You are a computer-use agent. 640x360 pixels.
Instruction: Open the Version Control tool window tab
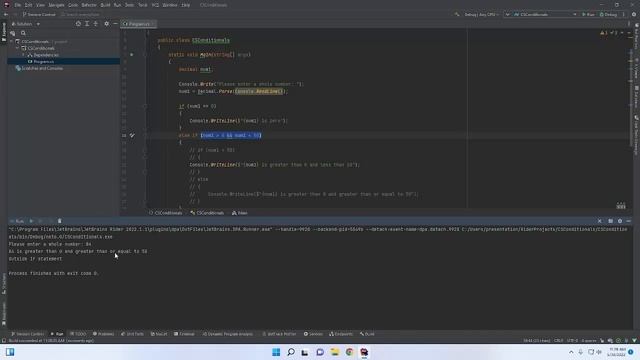click(x=27, y=334)
